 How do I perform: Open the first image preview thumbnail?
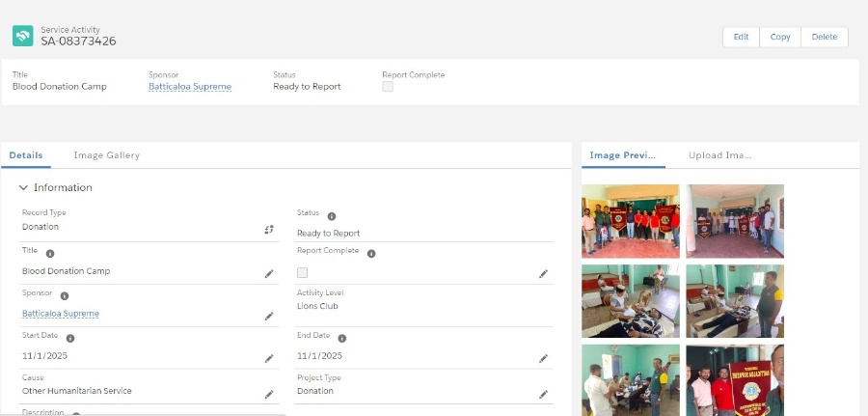(630, 221)
